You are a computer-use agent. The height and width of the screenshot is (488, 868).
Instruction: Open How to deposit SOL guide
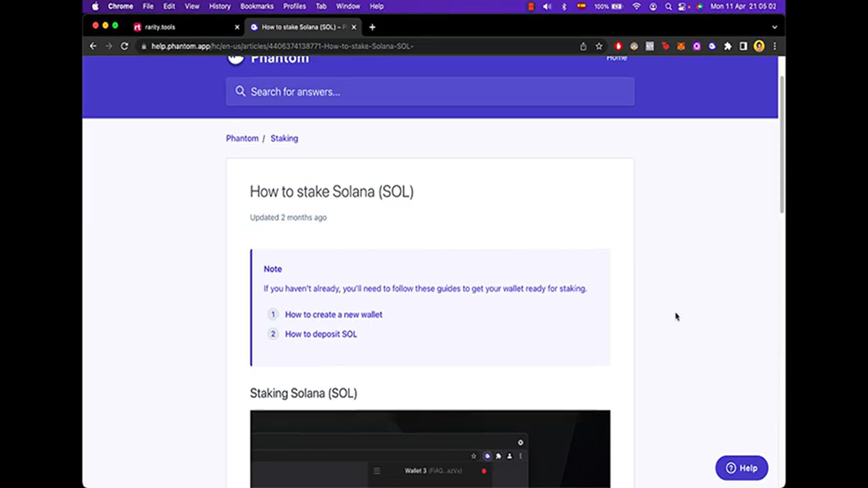[321, 334]
